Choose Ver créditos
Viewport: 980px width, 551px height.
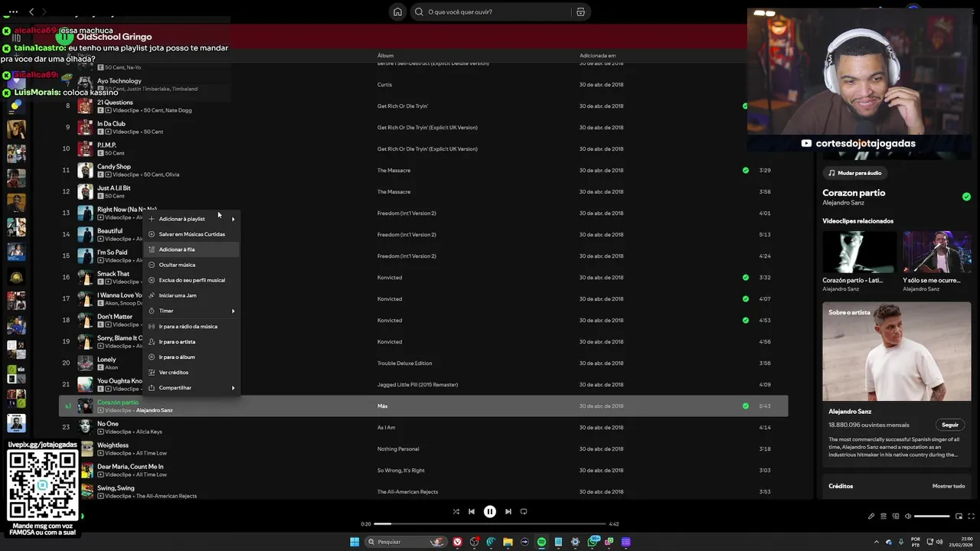[x=191, y=372]
